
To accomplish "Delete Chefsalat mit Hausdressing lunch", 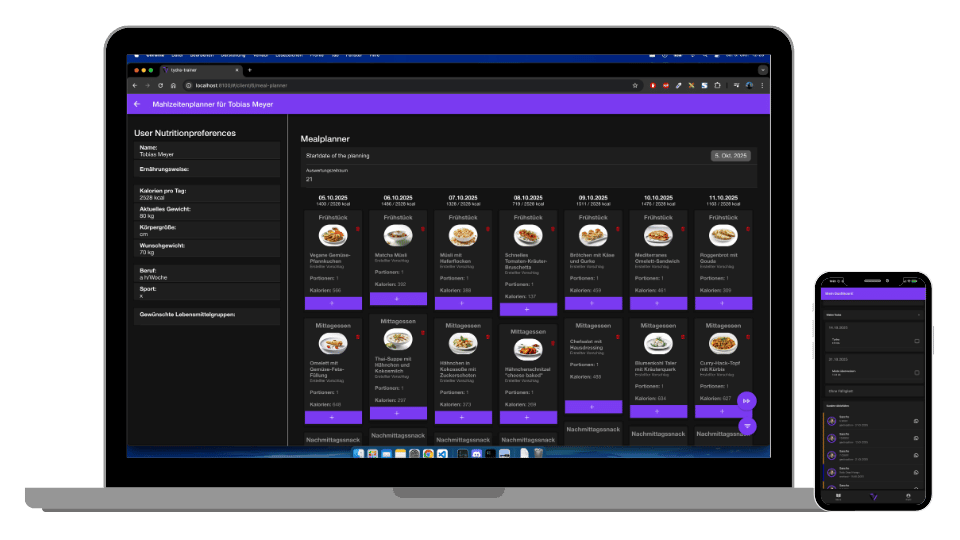I will coord(618,337).
